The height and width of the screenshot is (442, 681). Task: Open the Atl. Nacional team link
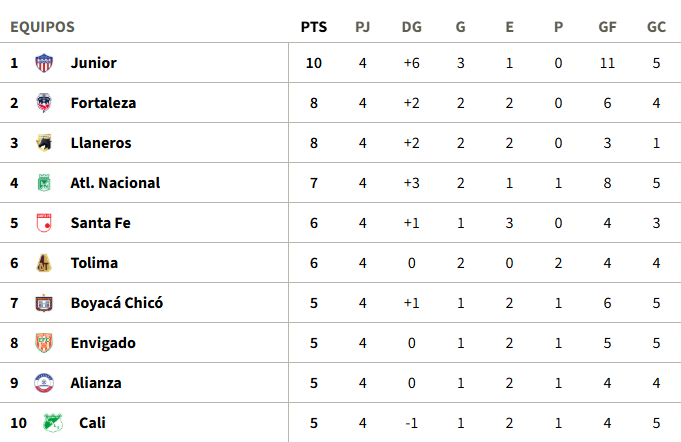[x=115, y=183]
